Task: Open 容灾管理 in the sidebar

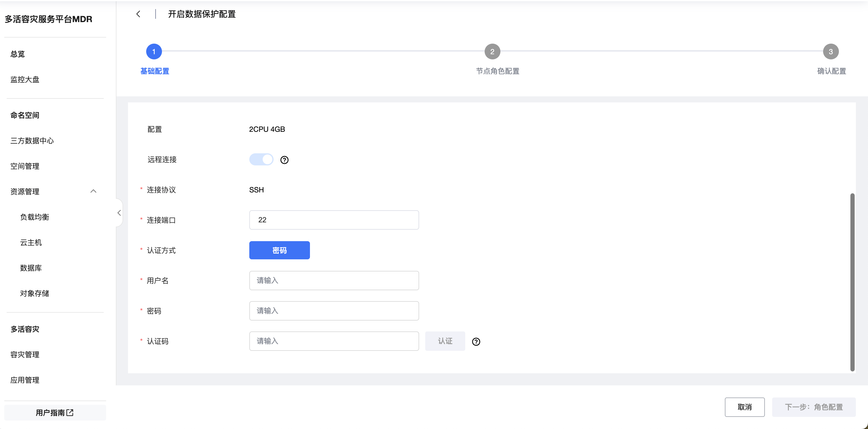Action: point(25,354)
